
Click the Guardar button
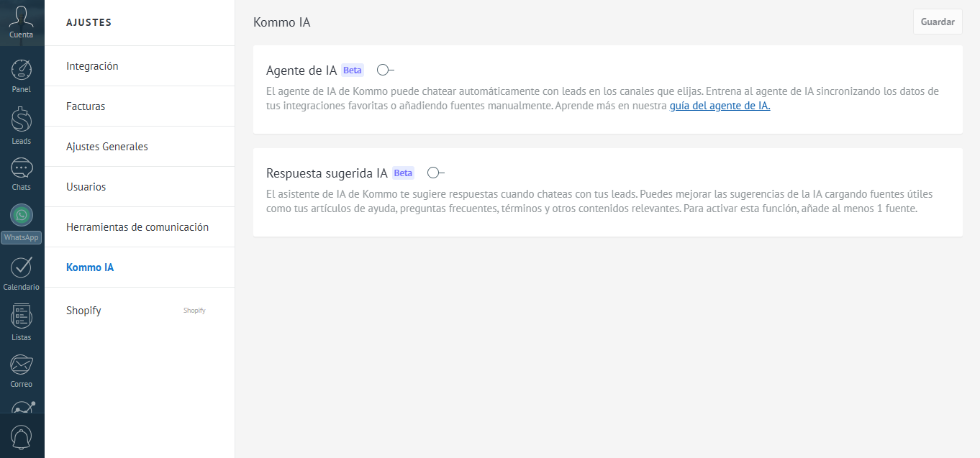[938, 22]
